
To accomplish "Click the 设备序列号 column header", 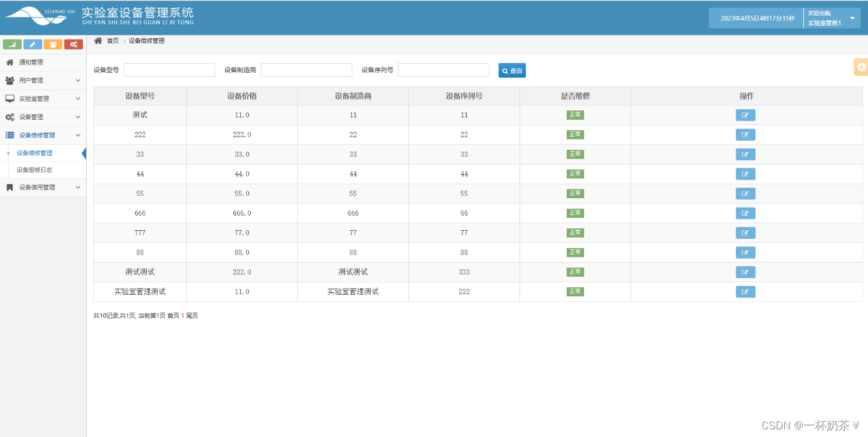I will click(464, 96).
